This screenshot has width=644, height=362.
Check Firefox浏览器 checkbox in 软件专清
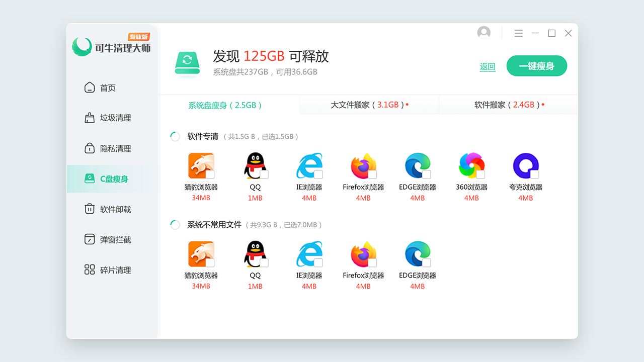pyautogui.click(x=372, y=174)
